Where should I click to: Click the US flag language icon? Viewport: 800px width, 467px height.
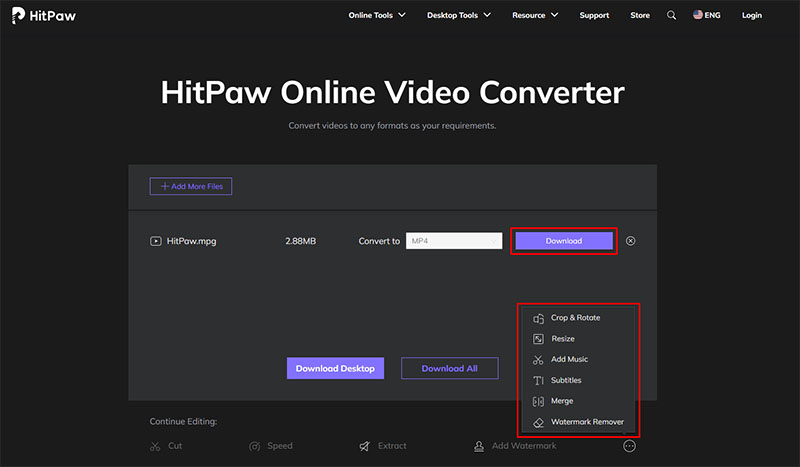coord(697,15)
